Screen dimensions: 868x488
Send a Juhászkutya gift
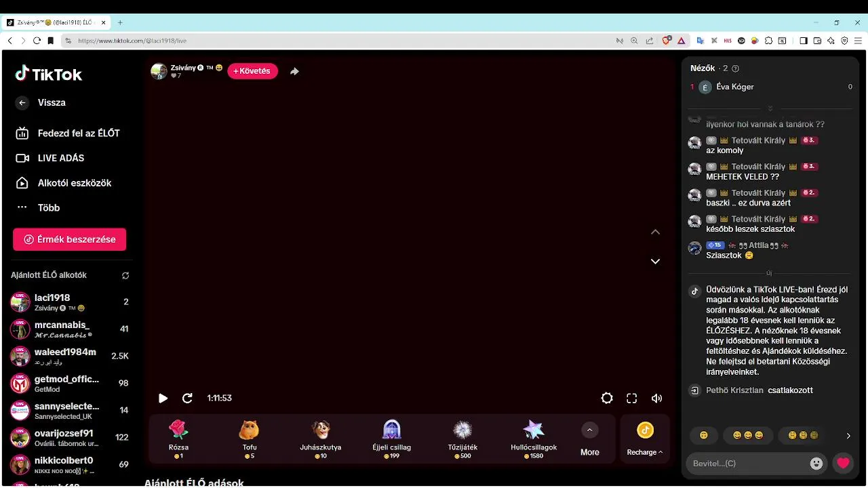pos(321,439)
